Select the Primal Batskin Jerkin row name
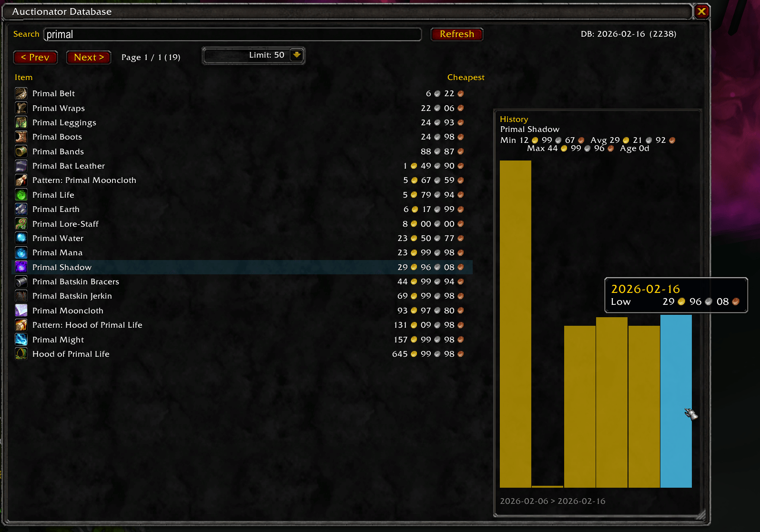This screenshot has width=760, height=532. click(72, 296)
